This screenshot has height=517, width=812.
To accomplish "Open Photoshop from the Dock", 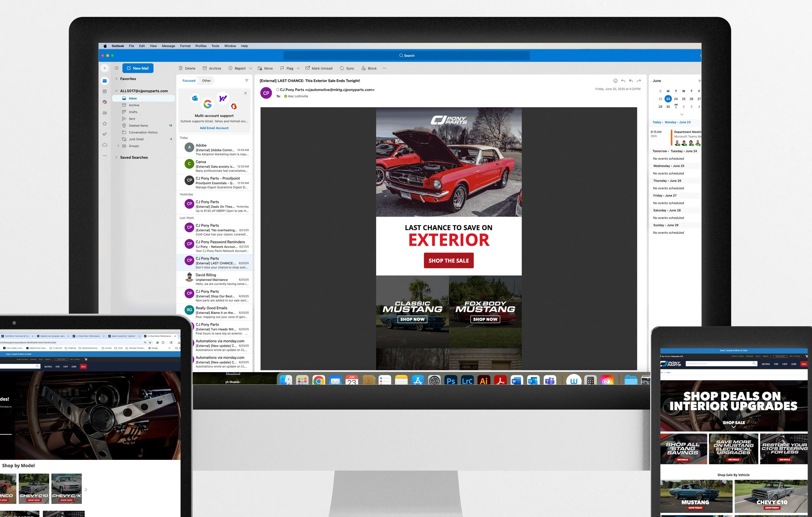I will coord(450,381).
